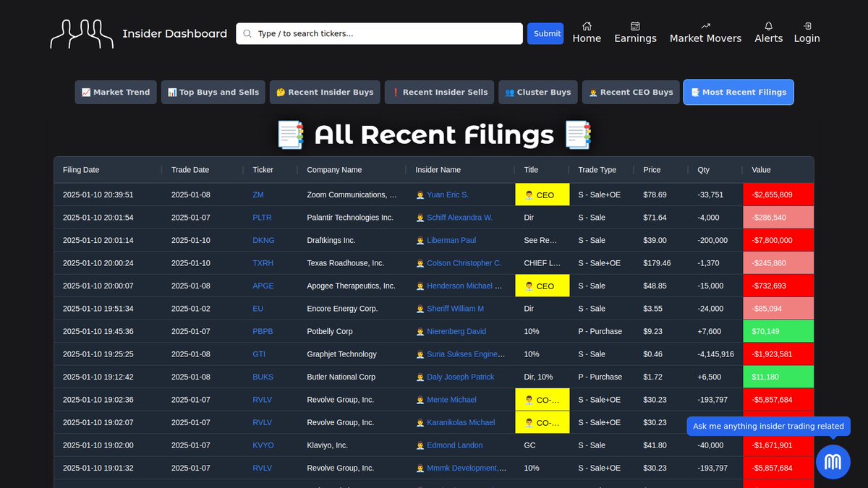
Task: Open the Cluster Buys tab
Action: pos(538,92)
